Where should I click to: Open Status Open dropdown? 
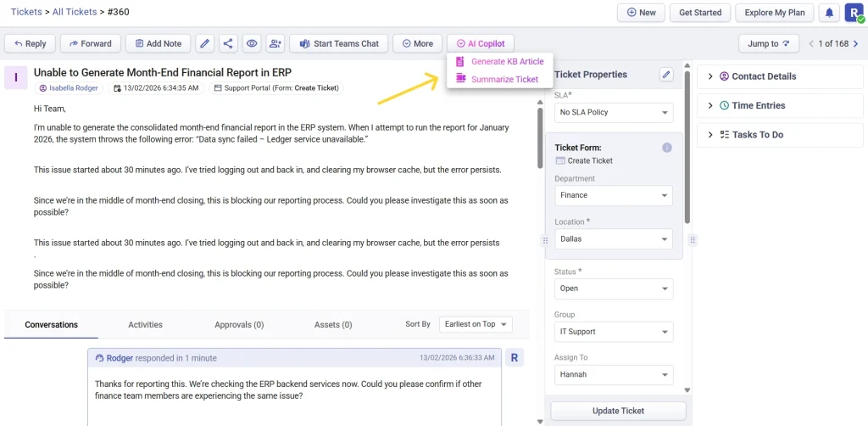point(614,289)
